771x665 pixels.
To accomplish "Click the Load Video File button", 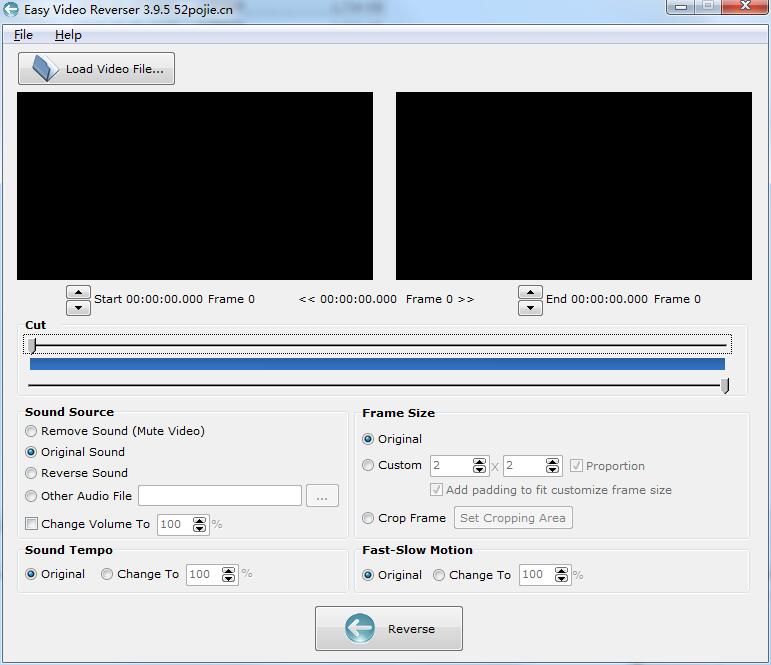I will 96,69.
